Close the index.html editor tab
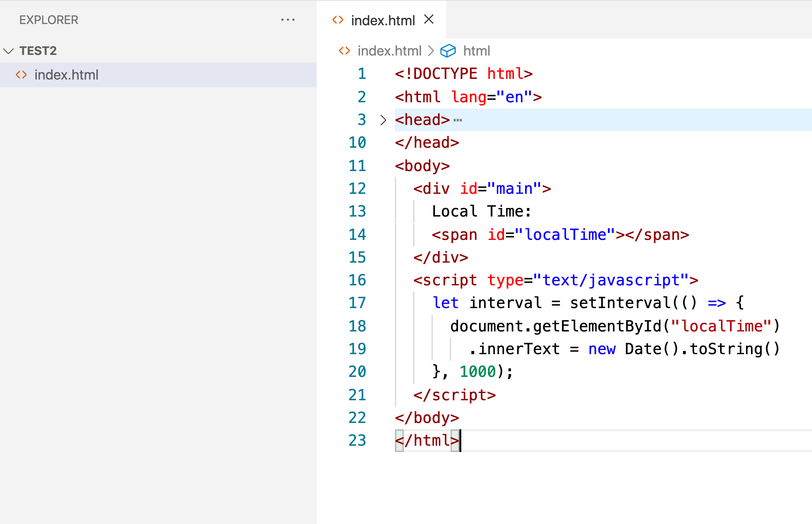Viewport: 812px width, 524px height. pyautogui.click(x=429, y=19)
